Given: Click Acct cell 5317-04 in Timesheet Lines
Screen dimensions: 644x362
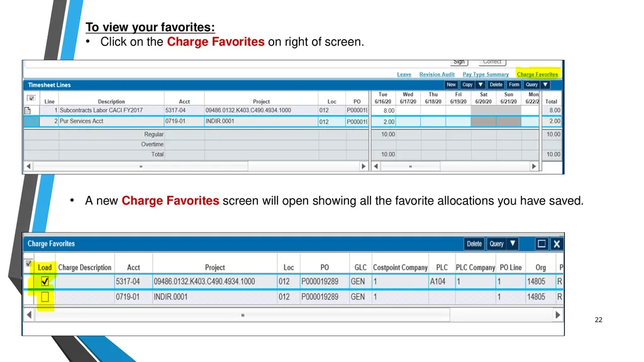Looking at the screenshot, I should 184,110.
